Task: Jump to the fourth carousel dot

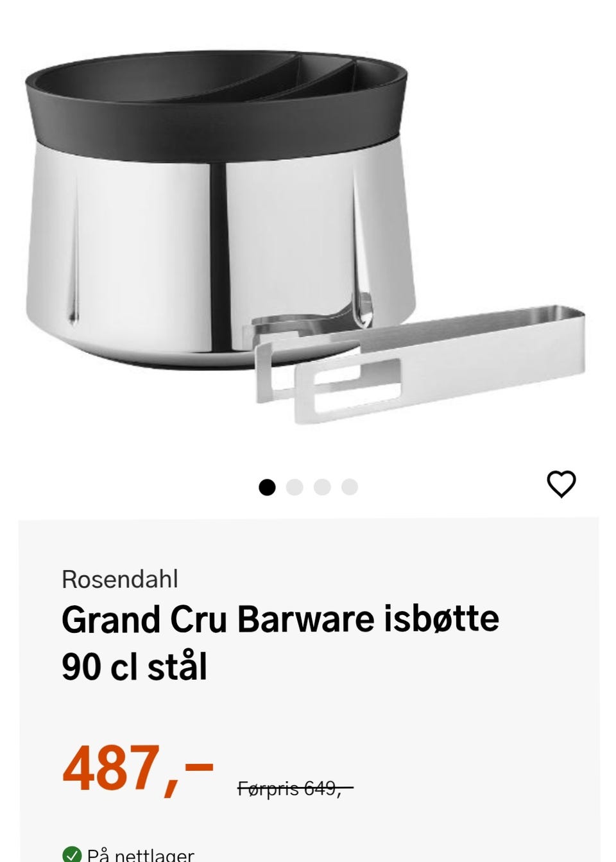Action: tap(350, 487)
